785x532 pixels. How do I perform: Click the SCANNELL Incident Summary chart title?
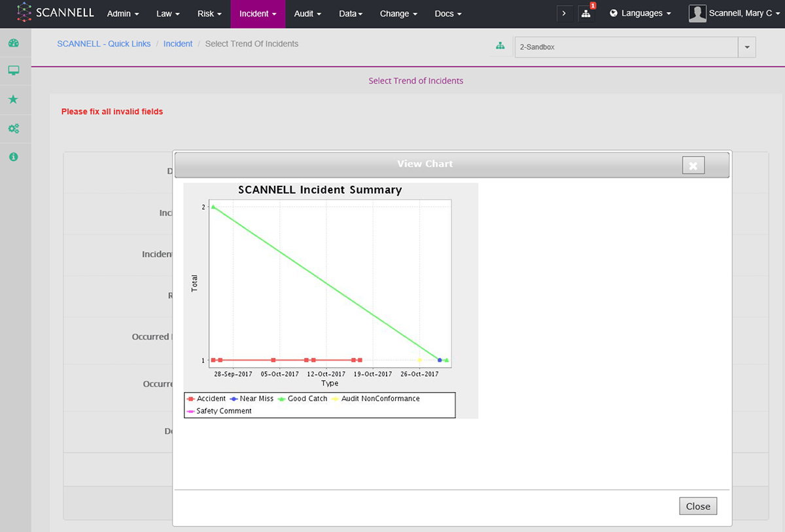[x=320, y=190]
